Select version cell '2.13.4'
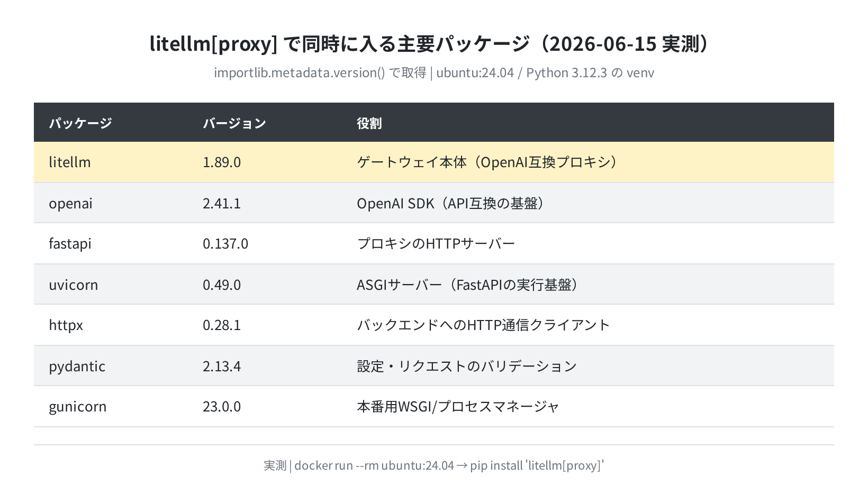Viewport: 868px width, 494px height. (222, 366)
